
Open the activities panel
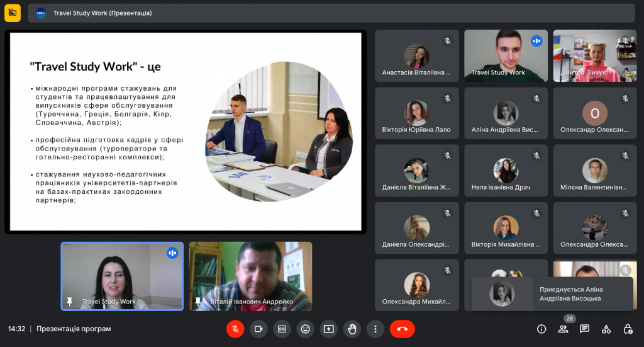[606, 329]
